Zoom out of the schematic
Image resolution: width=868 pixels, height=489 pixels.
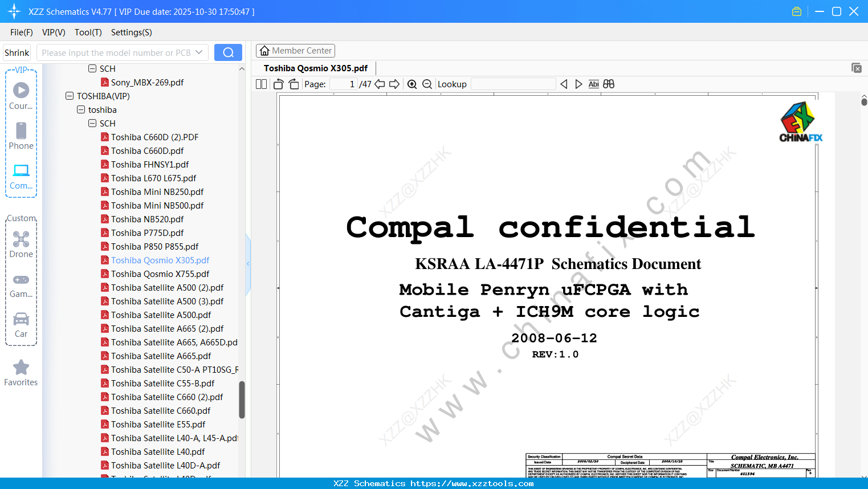point(427,84)
